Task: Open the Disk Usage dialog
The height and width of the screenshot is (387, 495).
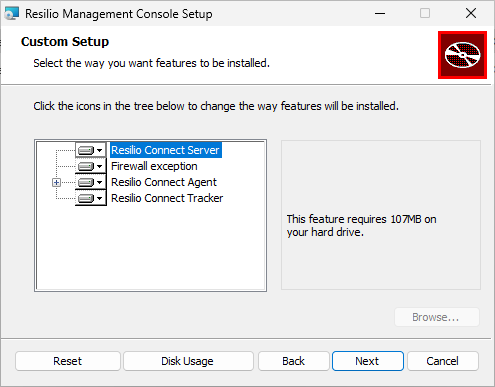Action: click(188, 361)
